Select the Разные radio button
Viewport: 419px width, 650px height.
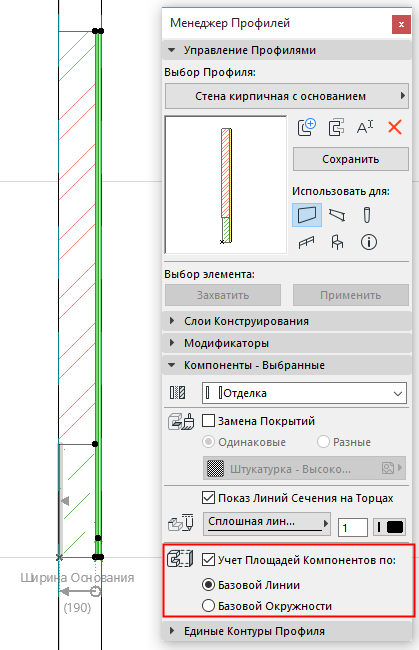click(323, 441)
